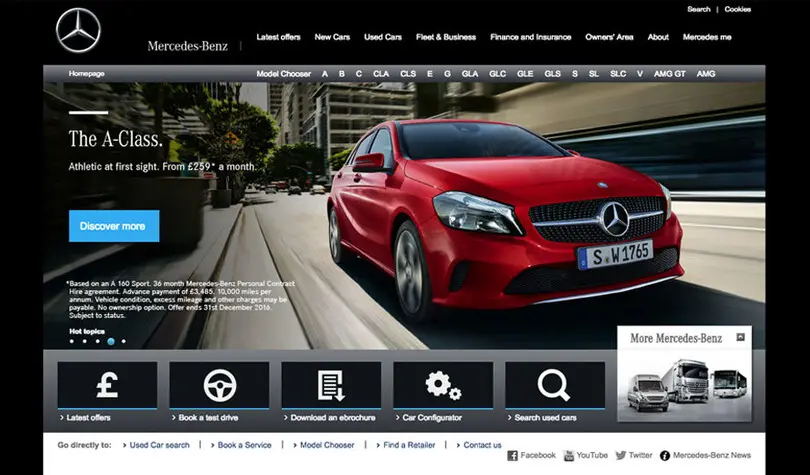The height and width of the screenshot is (475, 810).
Task: Open the New Cars menu
Action: (x=332, y=37)
